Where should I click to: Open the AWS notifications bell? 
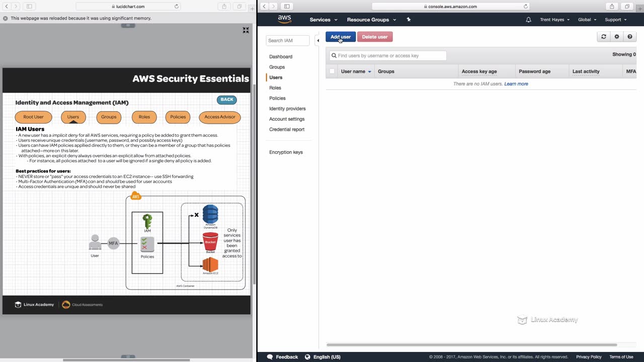click(x=528, y=20)
